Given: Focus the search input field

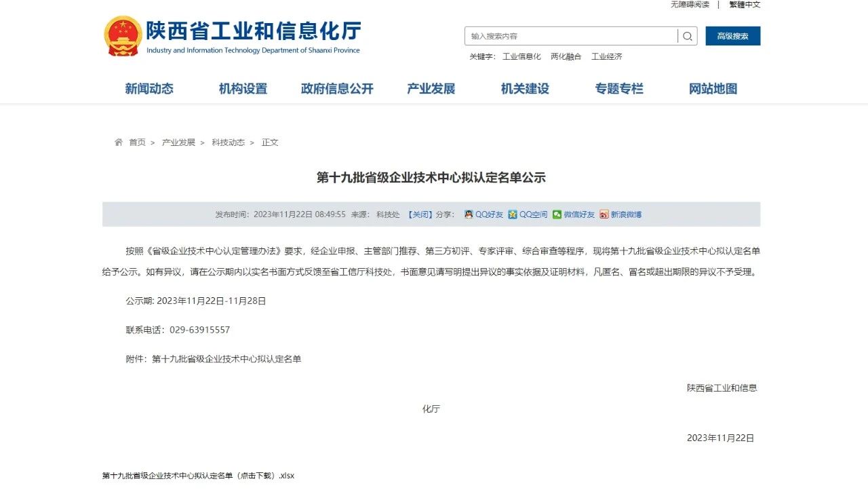Looking at the screenshot, I should click(x=571, y=37).
